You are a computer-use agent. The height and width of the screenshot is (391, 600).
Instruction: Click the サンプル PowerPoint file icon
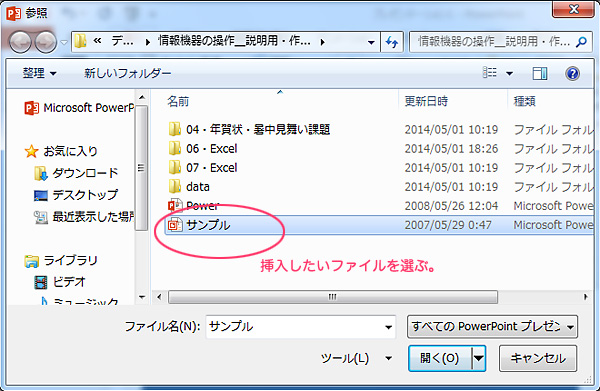tap(175, 225)
